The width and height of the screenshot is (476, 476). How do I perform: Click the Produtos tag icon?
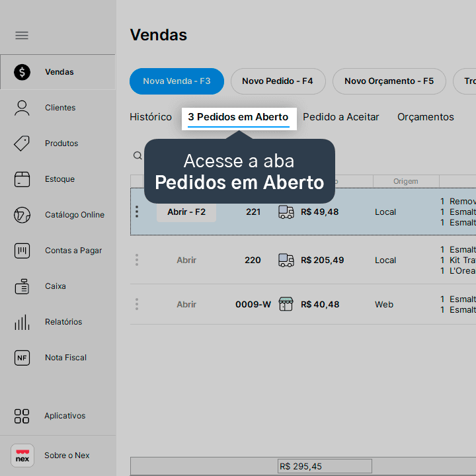22,143
